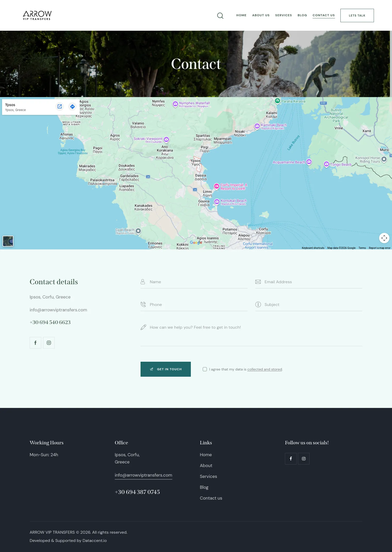The width and height of the screenshot is (392, 552).
Task: Select the Kontokali Beach map pin
Action: pos(217,202)
